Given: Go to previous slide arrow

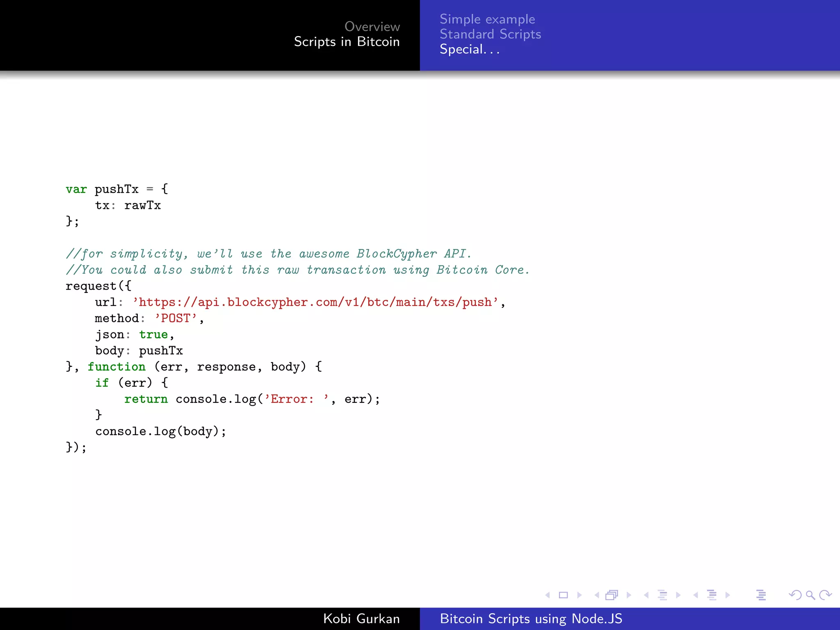Looking at the screenshot, I should pos(548,595).
